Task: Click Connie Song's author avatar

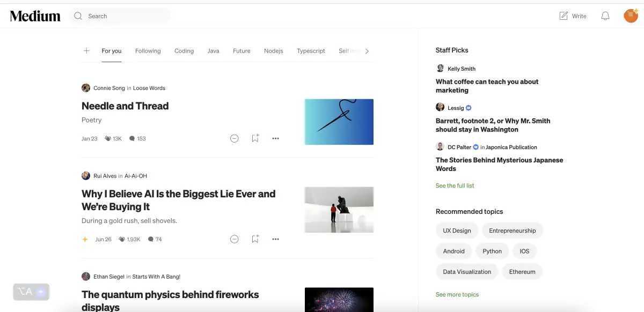Action: [x=86, y=88]
